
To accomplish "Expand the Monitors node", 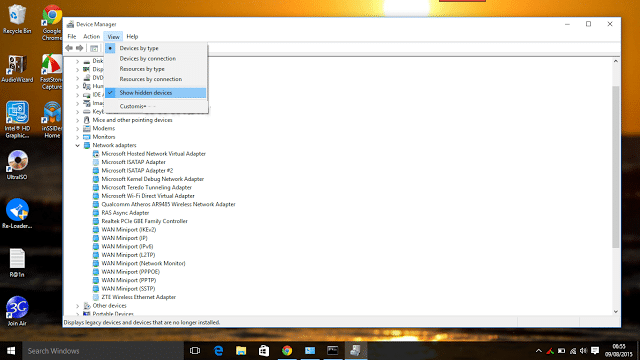I will [78, 137].
